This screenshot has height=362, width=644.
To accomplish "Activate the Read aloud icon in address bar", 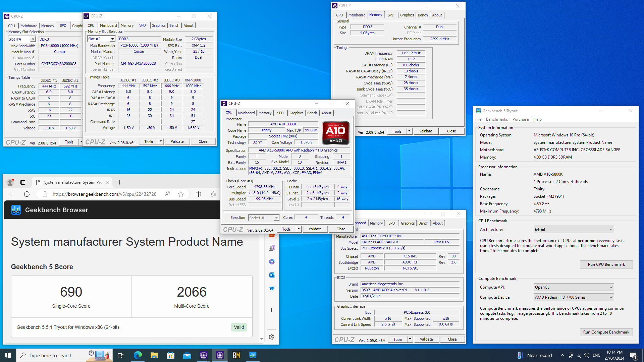I will coord(167,194).
